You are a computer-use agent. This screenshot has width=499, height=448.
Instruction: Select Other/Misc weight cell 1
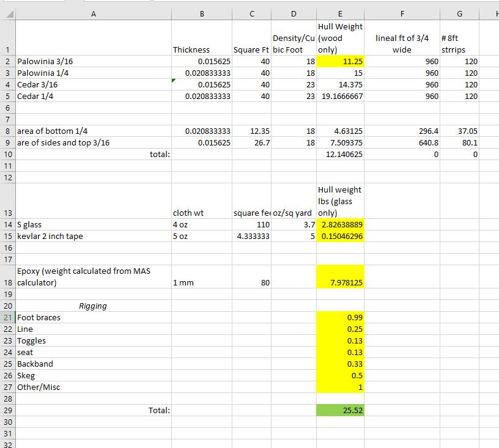(x=340, y=387)
